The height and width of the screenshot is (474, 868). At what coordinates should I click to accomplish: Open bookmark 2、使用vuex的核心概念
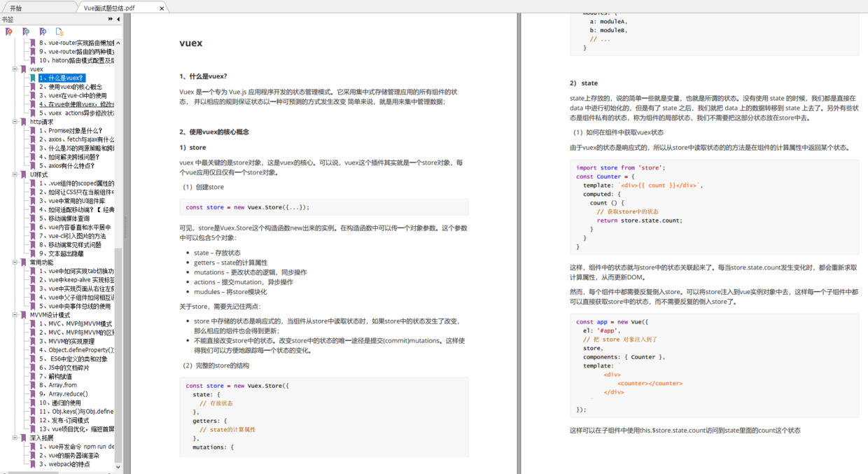pos(71,87)
